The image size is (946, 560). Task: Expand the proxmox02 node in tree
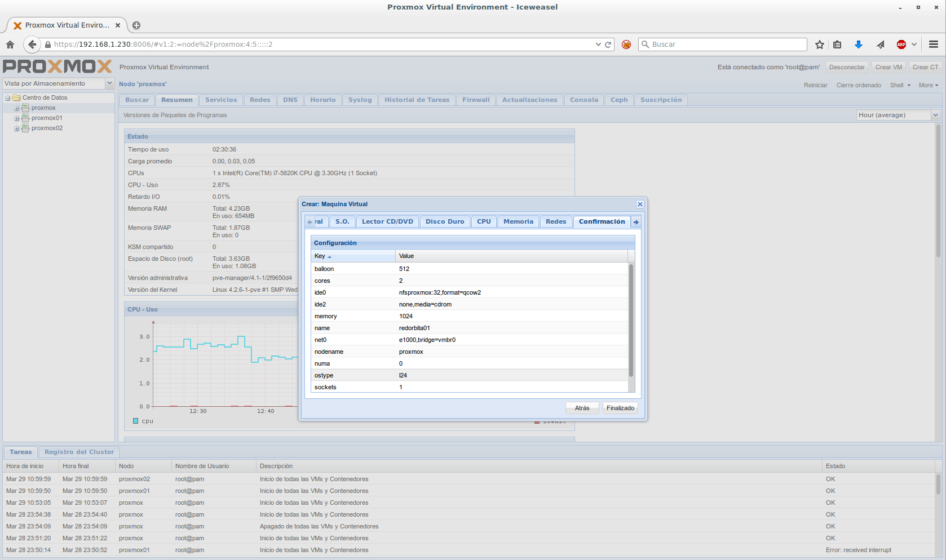17,128
